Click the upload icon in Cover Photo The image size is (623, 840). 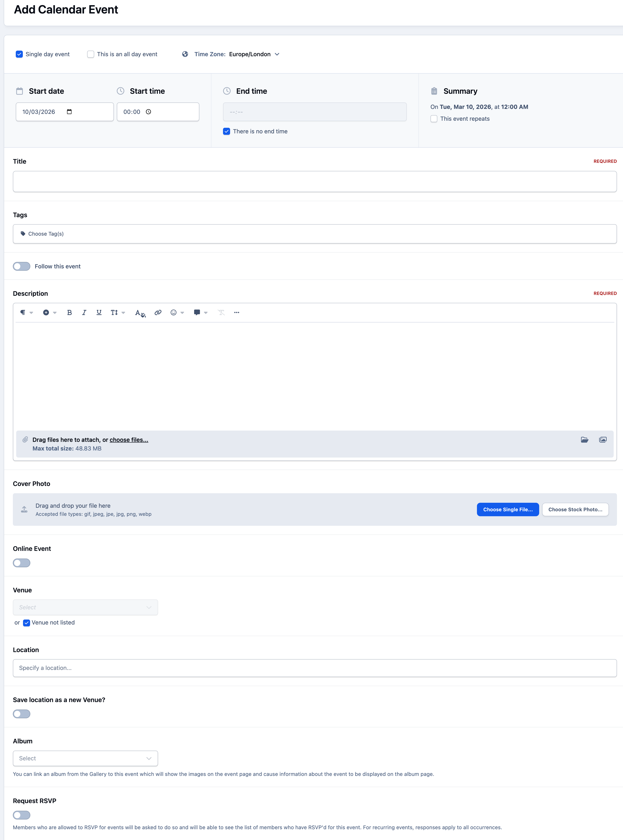click(24, 509)
